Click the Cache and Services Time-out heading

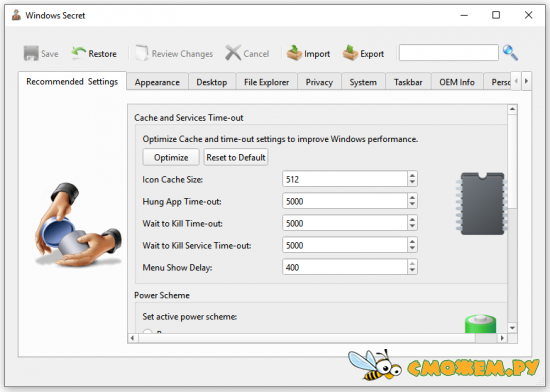coord(189,118)
